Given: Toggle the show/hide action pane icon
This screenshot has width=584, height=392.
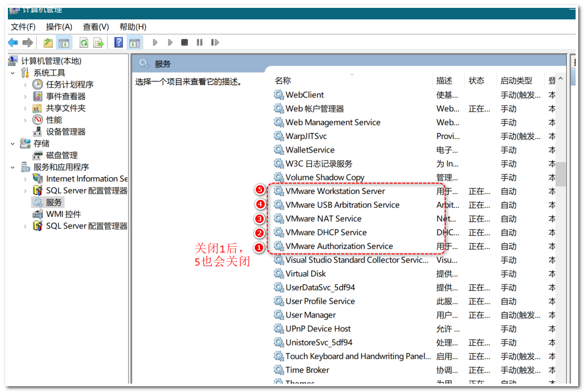Looking at the screenshot, I should point(135,42).
